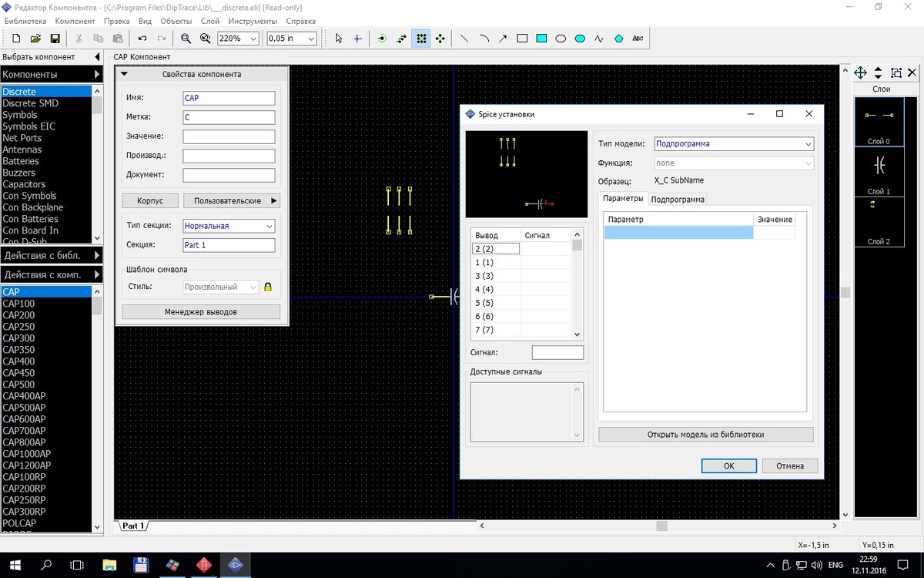This screenshot has width=924, height=578.
Task: Choose the empty ellipse shape tool
Action: (561, 38)
